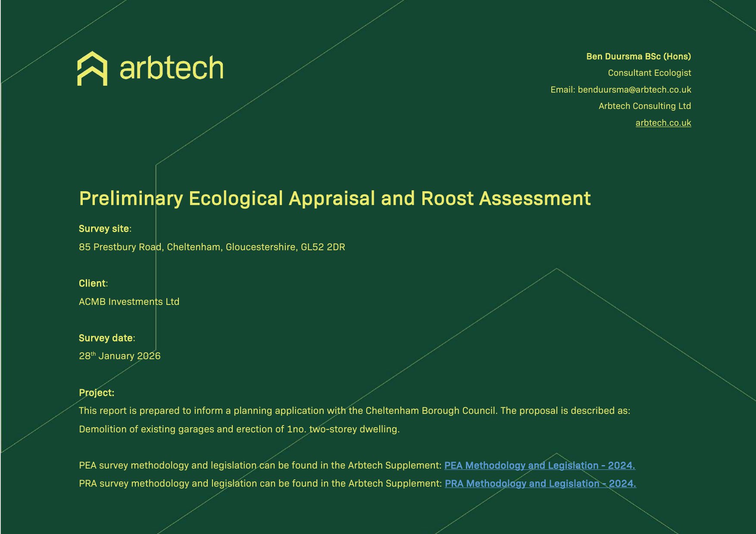Click the Survey date label
The image size is (756, 534).
click(x=106, y=338)
